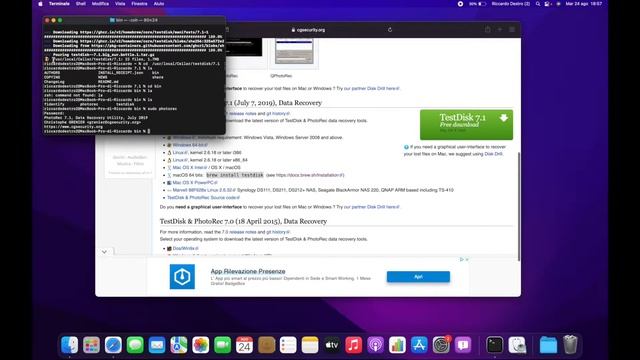Screen dimensions: 640x360
Task: Open the Modifica menu
Action: click(x=100, y=4)
